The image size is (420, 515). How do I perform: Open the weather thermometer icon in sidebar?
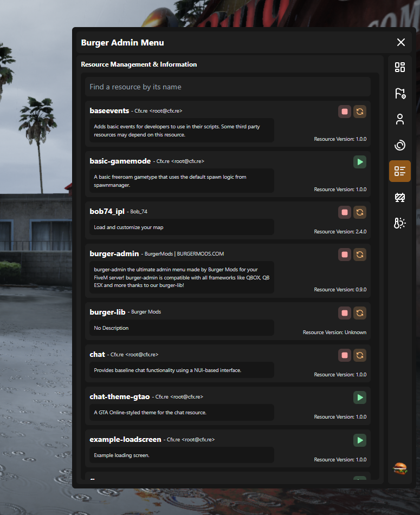(399, 223)
